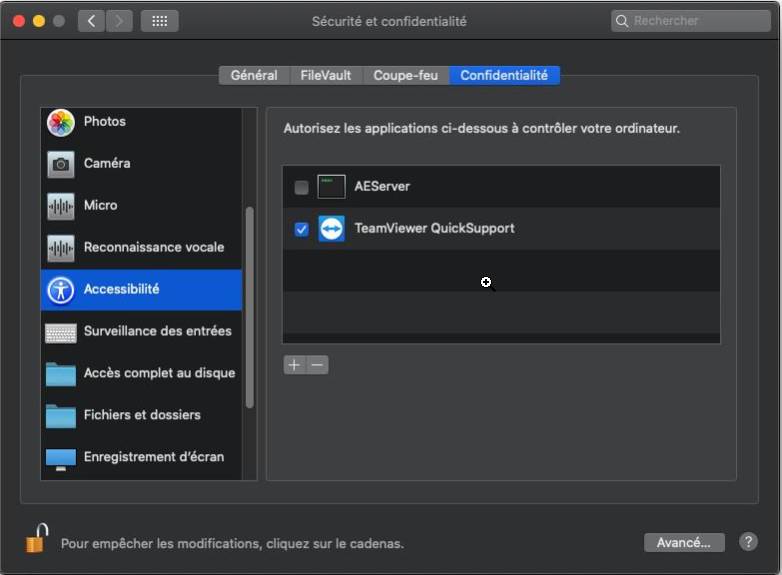Add an application with the plus button

point(294,365)
